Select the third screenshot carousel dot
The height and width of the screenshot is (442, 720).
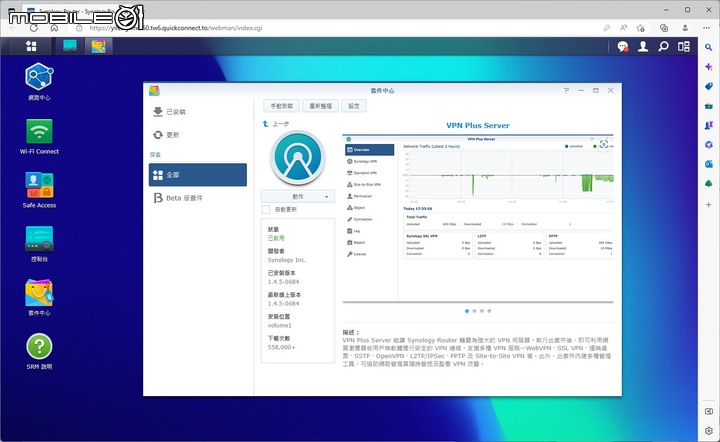coord(482,311)
